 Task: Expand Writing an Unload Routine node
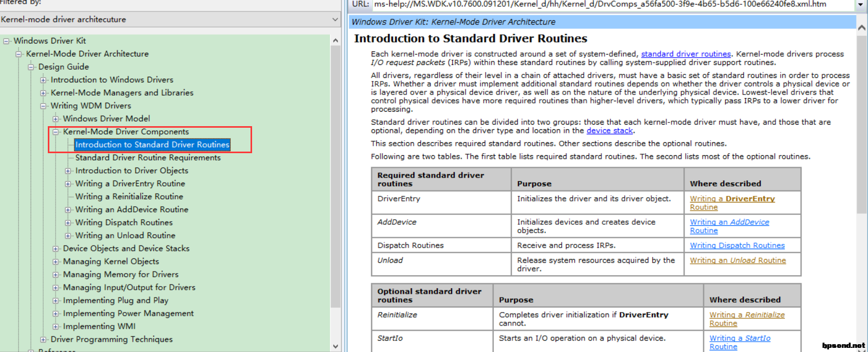point(68,236)
